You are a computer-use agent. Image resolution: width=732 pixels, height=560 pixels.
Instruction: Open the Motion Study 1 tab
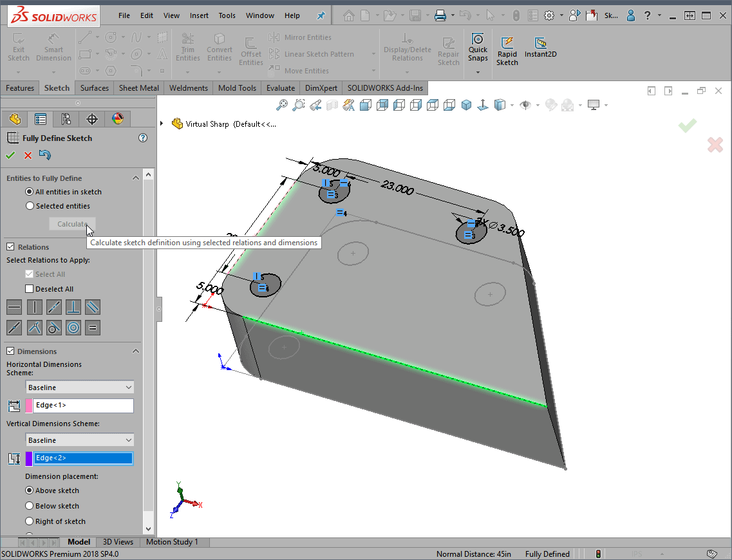(x=172, y=542)
